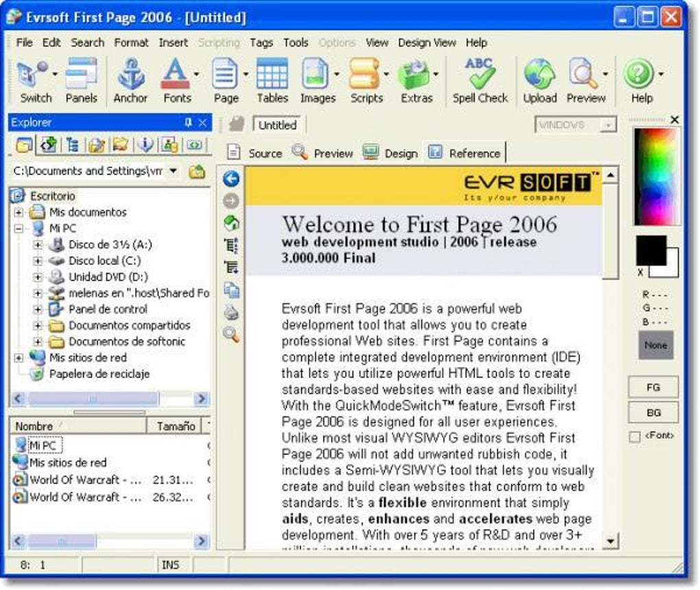700x590 pixels.
Task: Tick the <Font> checkbox
Action: point(634,437)
